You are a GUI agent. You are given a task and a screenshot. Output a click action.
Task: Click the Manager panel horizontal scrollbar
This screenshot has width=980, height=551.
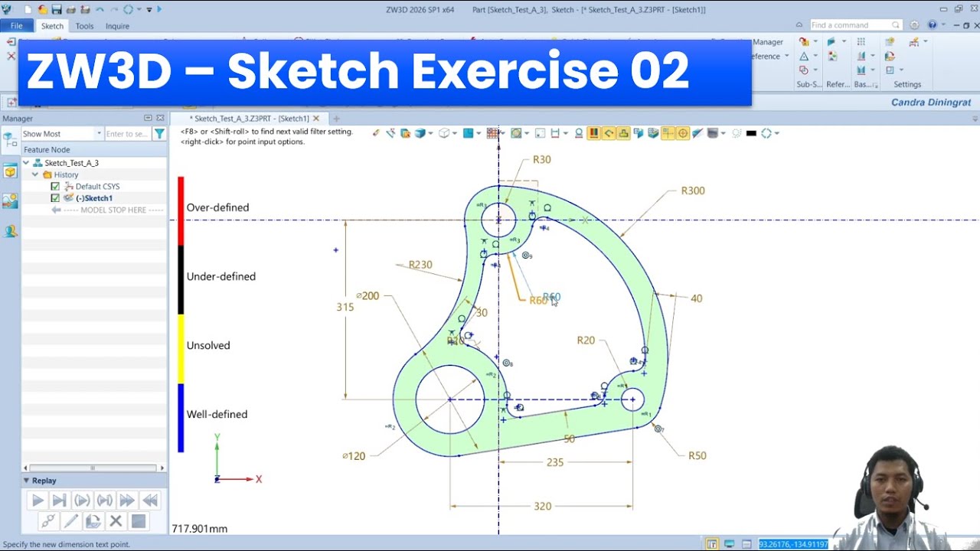(93, 468)
